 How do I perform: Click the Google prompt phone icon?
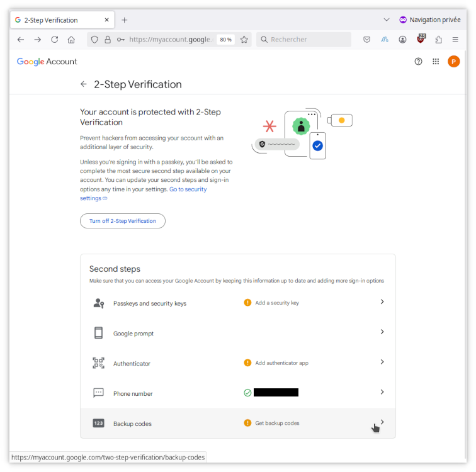pos(98,333)
